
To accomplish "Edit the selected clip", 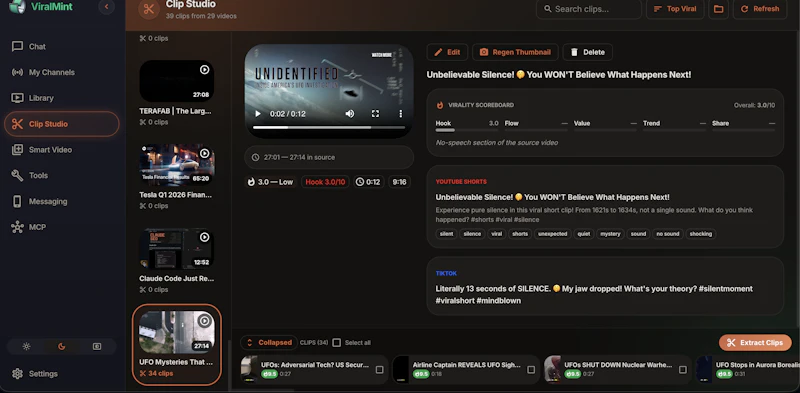I will [447, 52].
